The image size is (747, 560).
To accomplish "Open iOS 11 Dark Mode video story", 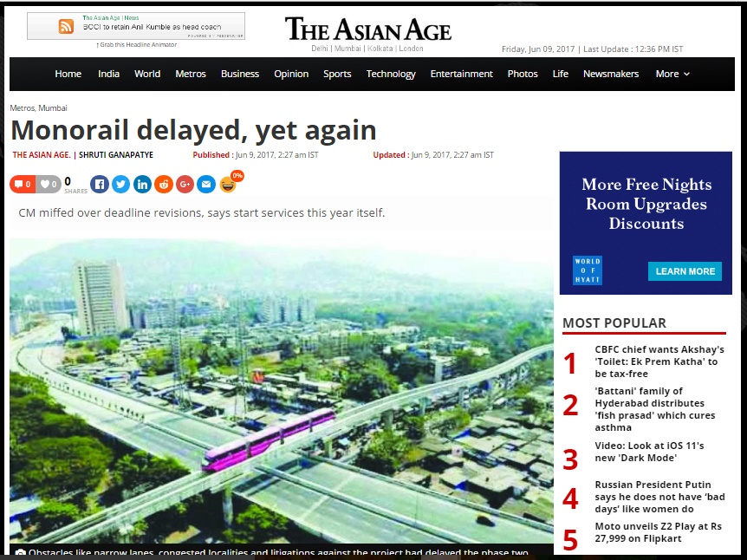I will [x=649, y=452].
